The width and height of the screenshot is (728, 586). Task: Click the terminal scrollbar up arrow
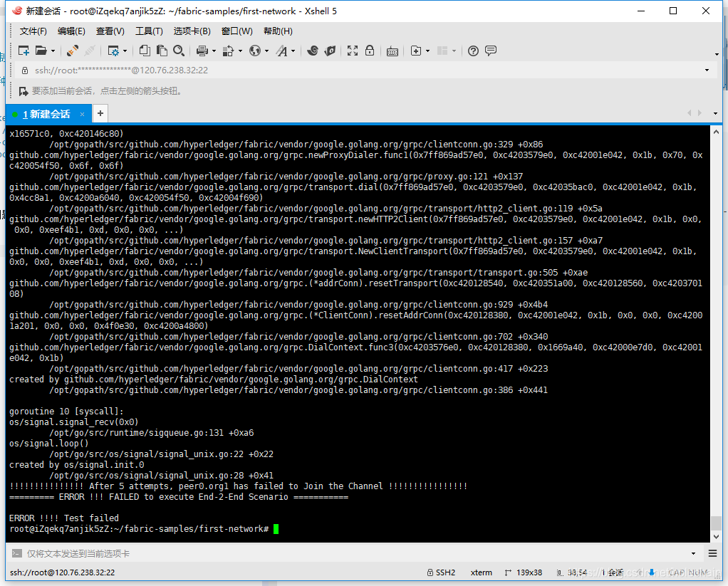(x=716, y=132)
